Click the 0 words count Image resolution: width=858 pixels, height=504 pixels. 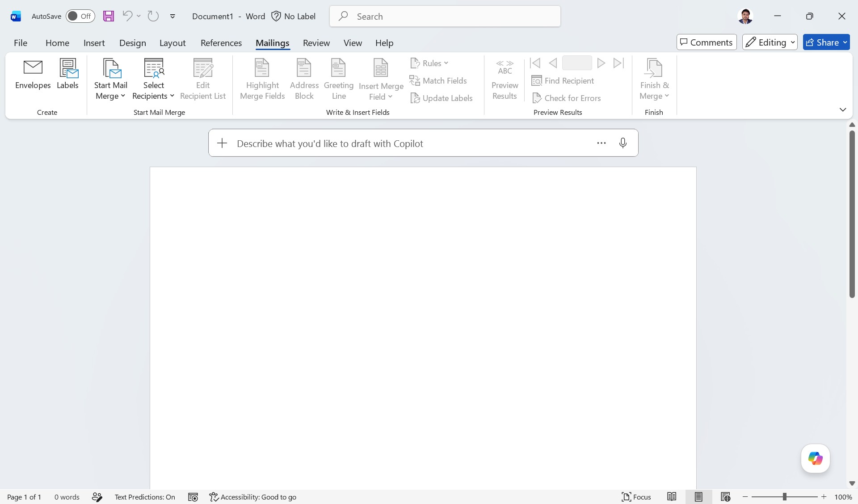click(x=67, y=497)
